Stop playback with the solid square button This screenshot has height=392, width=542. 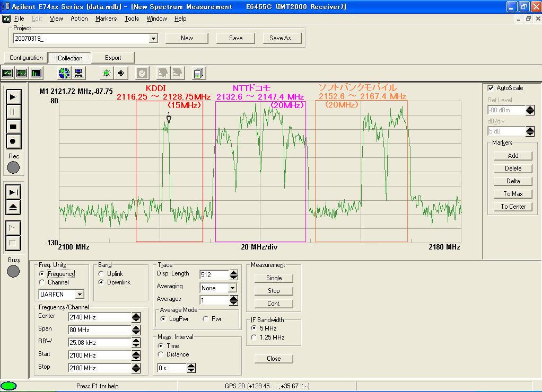point(13,127)
